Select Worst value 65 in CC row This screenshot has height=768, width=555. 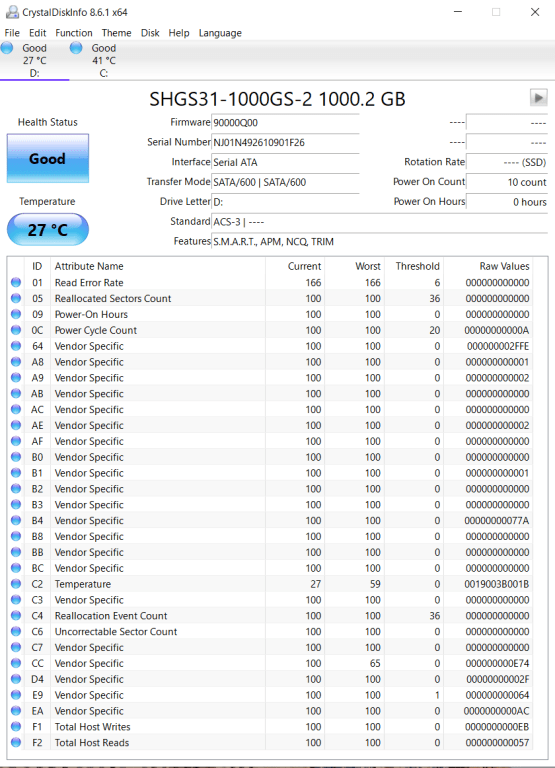(x=375, y=663)
